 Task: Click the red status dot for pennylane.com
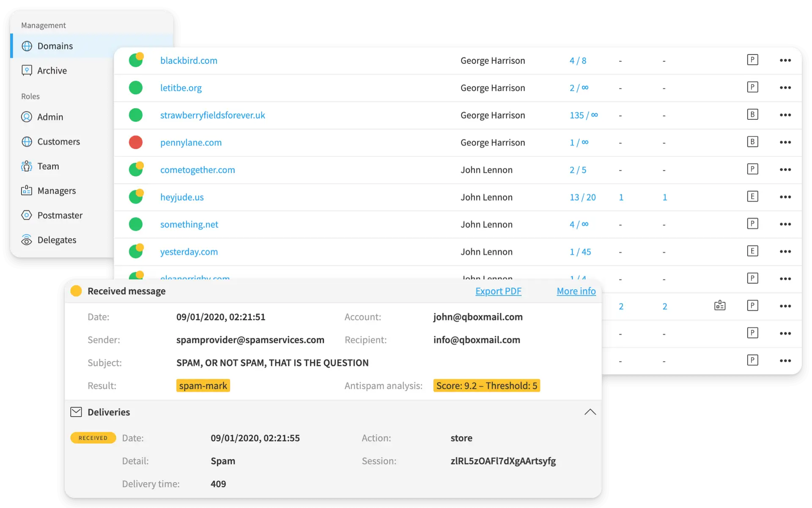[x=136, y=142]
